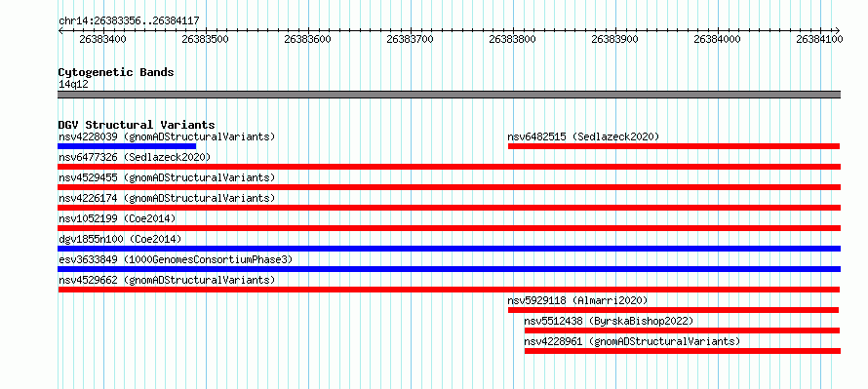Select the red nsv1052199 variant bar

[x=449, y=228]
